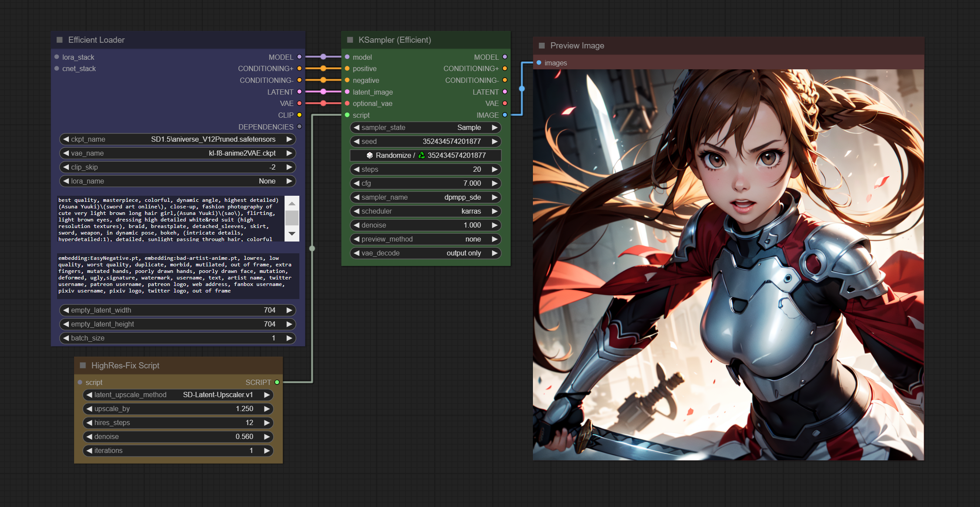This screenshot has height=507, width=980.
Task: Click HighRes-Fix SCRIPT output connector
Action: coord(277,382)
